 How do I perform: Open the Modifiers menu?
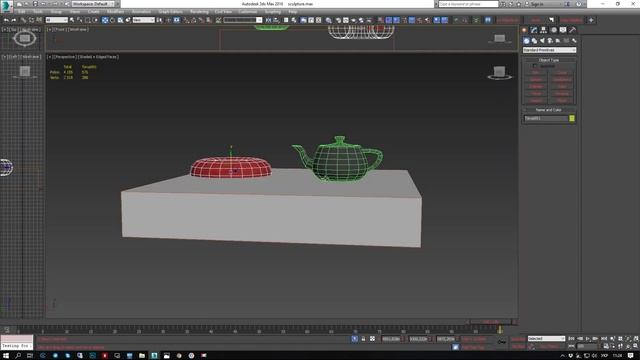coord(115,12)
